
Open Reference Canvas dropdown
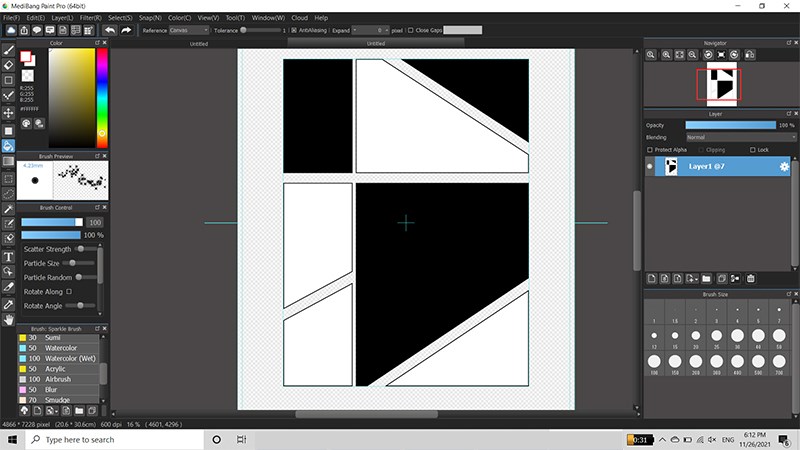pos(188,30)
